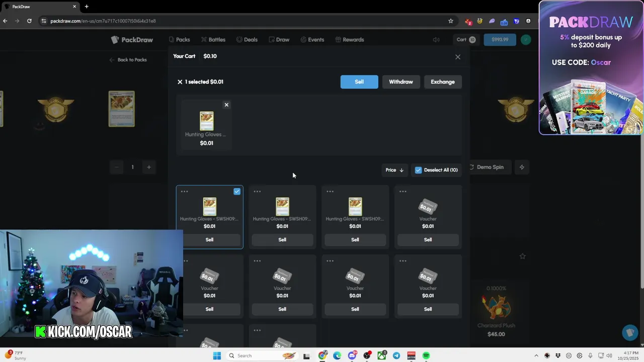Open the support chat bubble

[629, 332]
